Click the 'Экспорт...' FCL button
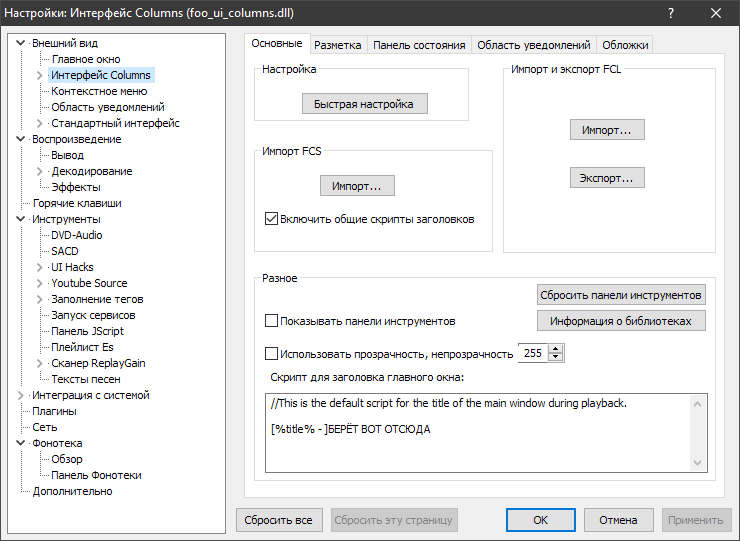Viewport: 740px width, 541px height. (x=607, y=177)
